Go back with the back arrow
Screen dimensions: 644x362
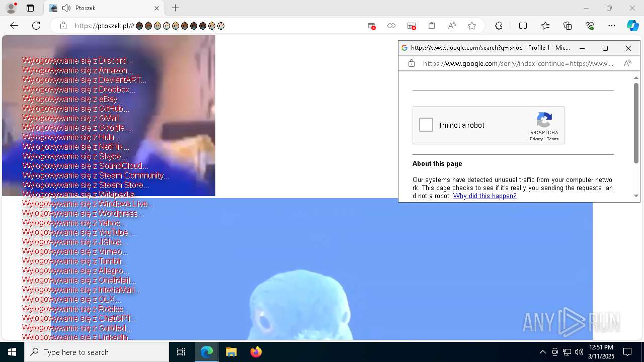coord(14,26)
